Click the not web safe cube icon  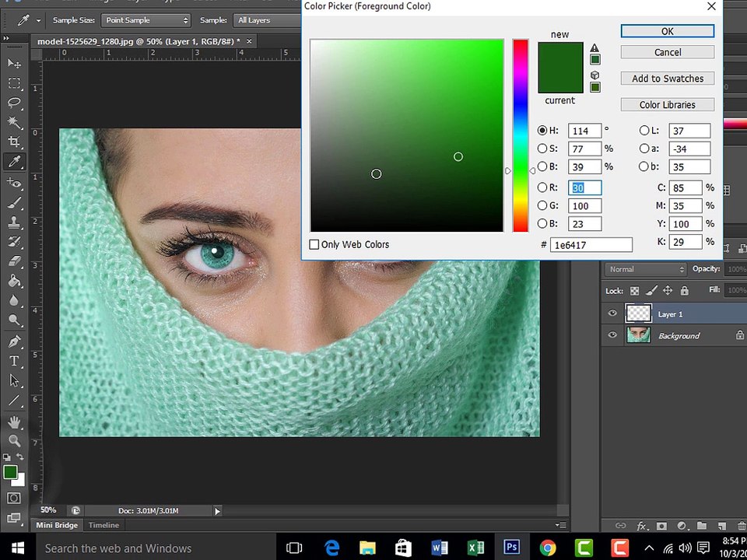pyautogui.click(x=594, y=75)
